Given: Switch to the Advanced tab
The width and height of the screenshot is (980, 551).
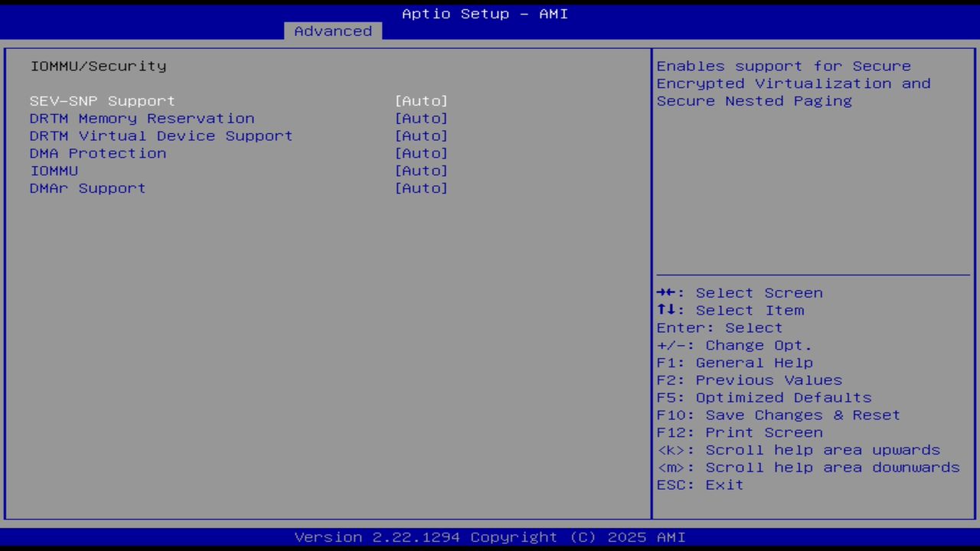Looking at the screenshot, I should pyautogui.click(x=332, y=31).
